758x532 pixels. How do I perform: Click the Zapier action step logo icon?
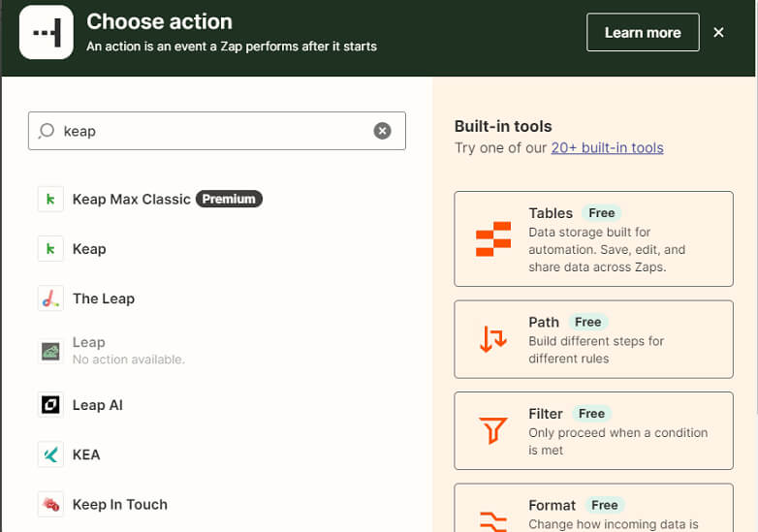47,32
